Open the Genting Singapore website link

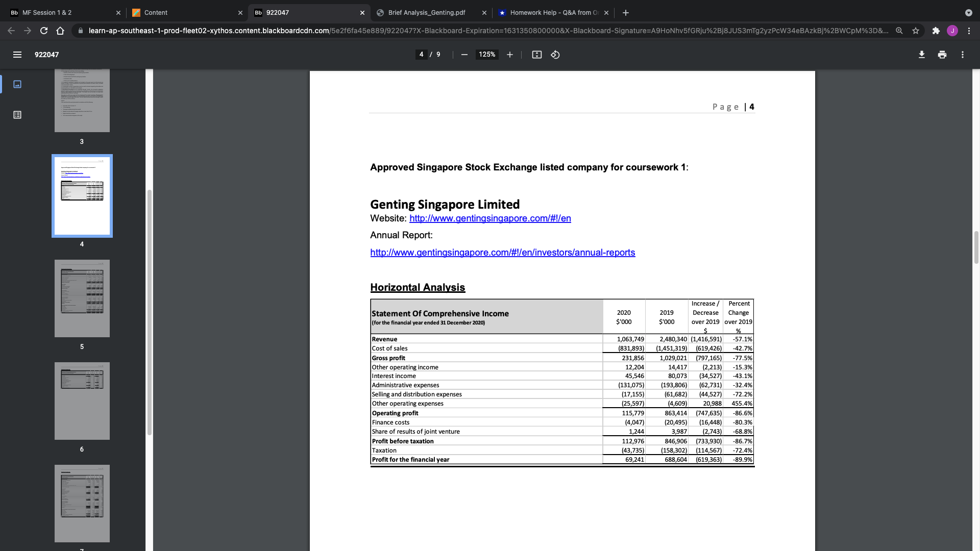pos(489,218)
